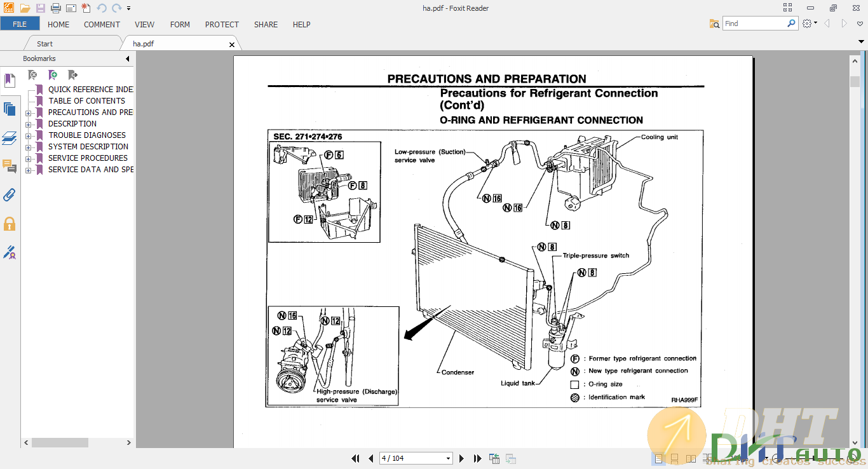Image resolution: width=868 pixels, height=469 pixels.
Task: Go to the last page
Action: tap(477, 458)
